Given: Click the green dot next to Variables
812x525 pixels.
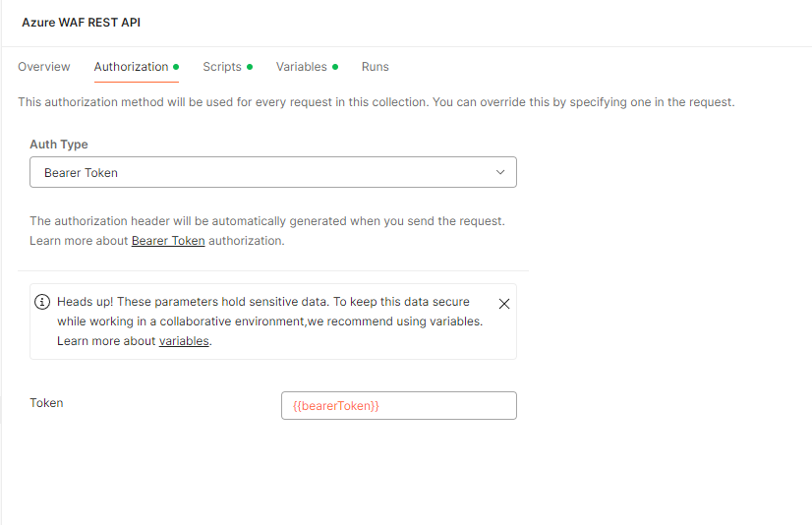Looking at the screenshot, I should tap(335, 67).
